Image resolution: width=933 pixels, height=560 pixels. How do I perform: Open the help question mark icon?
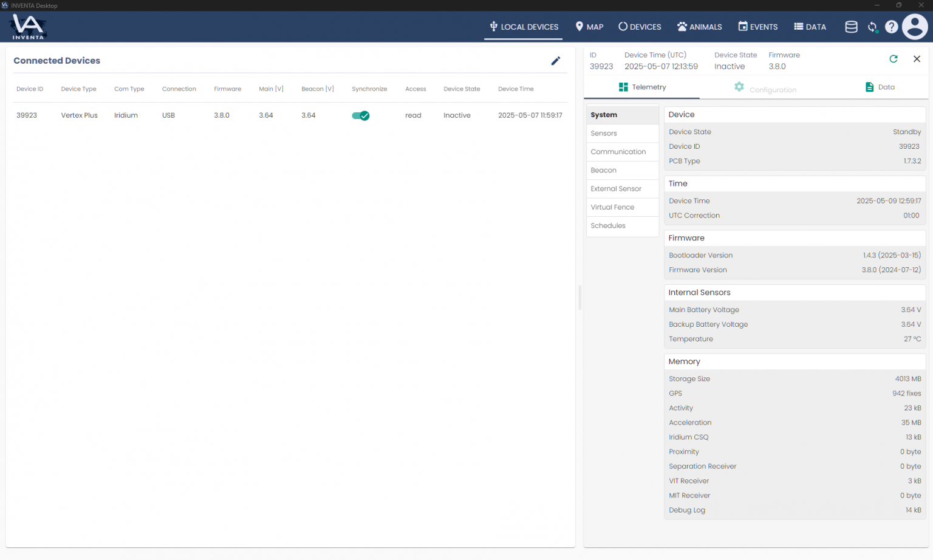[x=891, y=27]
